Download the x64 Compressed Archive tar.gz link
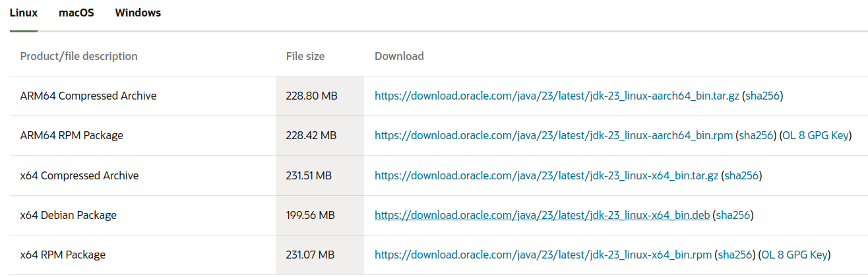868x277 pixels. coord(547,175)
